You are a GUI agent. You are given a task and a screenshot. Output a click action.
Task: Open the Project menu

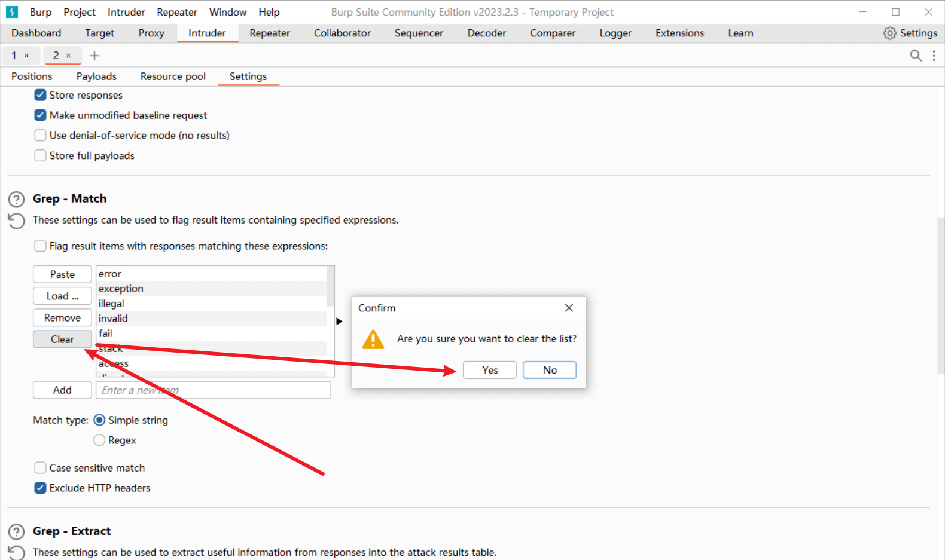80,12
